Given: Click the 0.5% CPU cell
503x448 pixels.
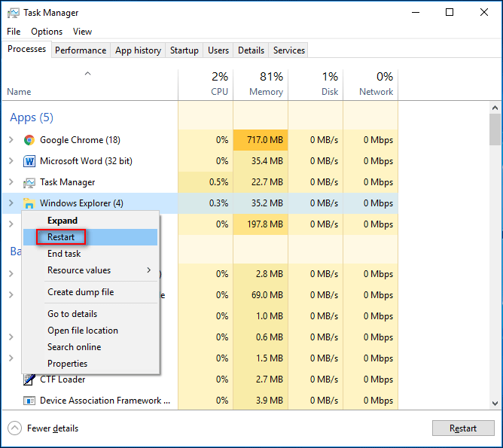Looking at the screenshot, I should point(206,182).
